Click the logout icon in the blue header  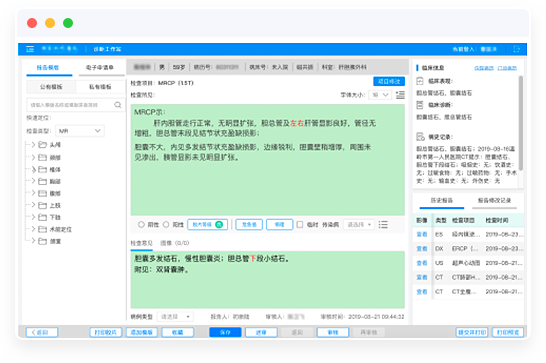tap(516, 49)
